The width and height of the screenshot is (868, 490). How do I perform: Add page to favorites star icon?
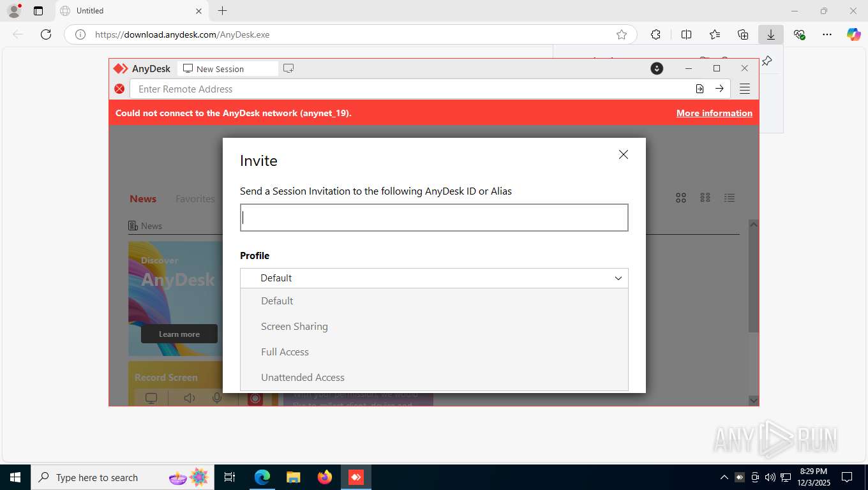[x=622, y=34]
